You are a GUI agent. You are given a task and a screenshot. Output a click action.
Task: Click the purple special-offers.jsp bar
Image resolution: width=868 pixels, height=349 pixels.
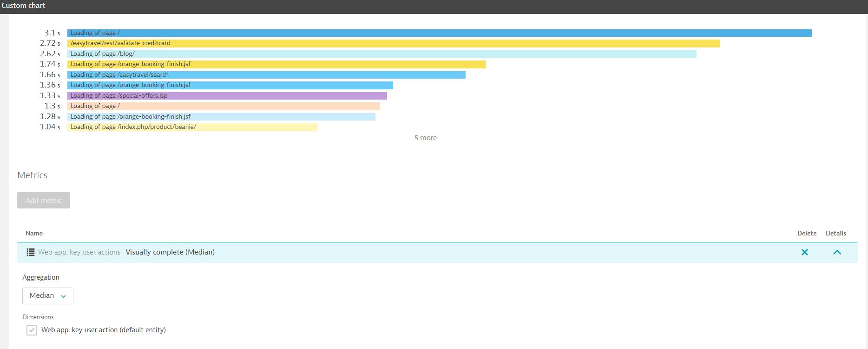[227, 96]
